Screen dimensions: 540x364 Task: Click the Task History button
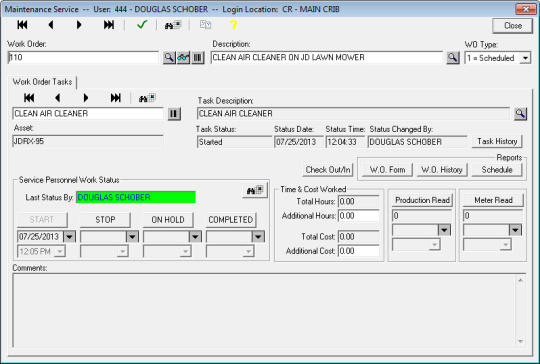tap(497, 142)
